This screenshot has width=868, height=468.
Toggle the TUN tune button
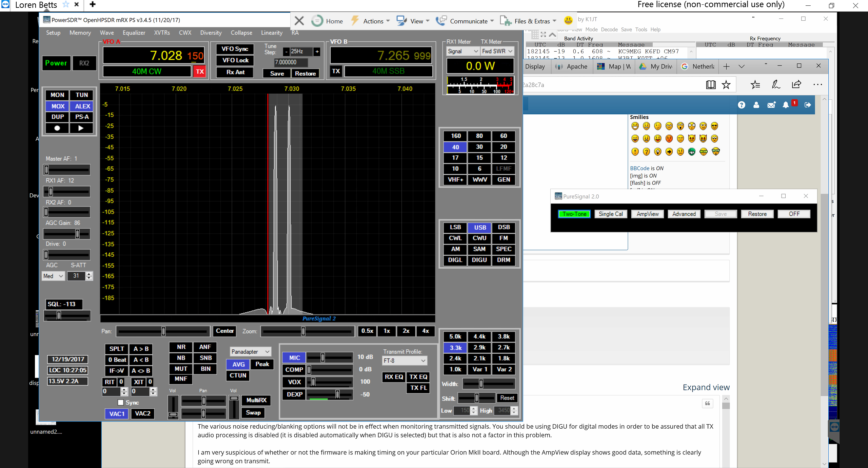82,95
